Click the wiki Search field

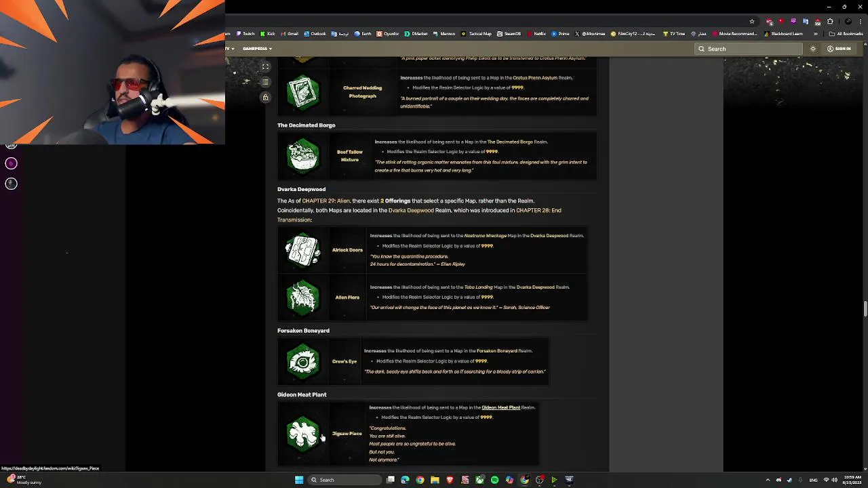click(x=748, y=49)
